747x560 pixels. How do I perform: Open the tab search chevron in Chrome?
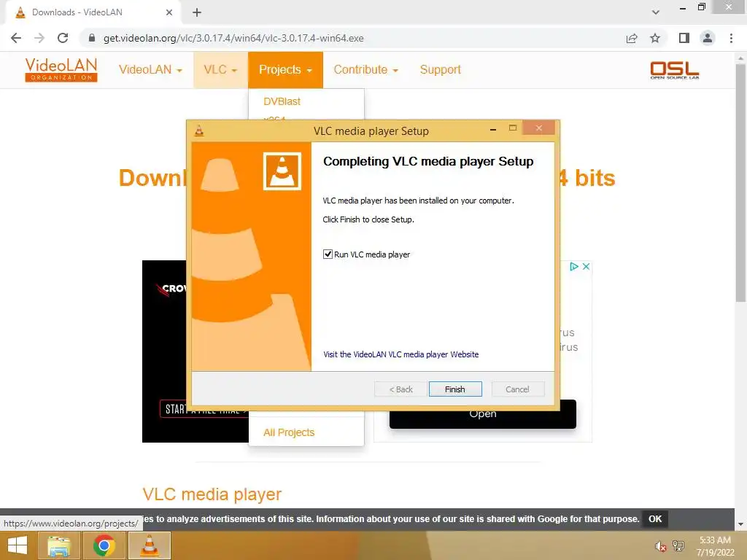click(x=656, y=12)
